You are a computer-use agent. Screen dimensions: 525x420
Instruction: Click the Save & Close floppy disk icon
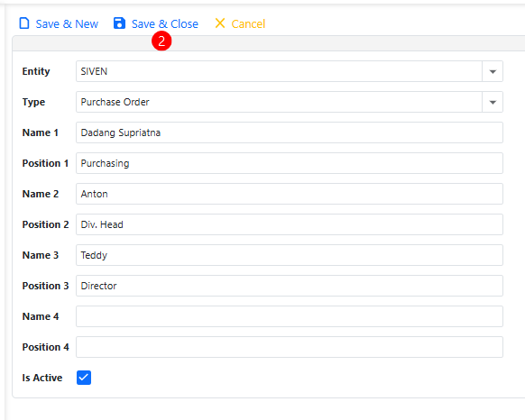[119, 23]
